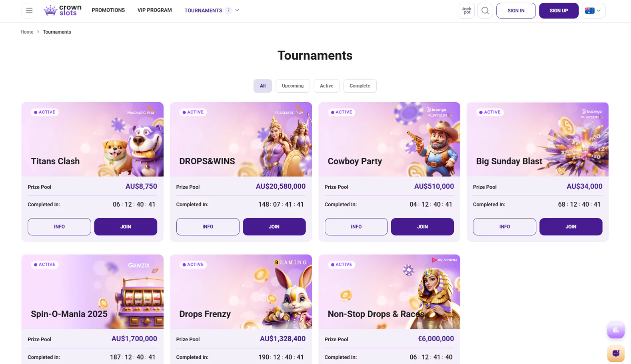Open the VIP Program page
The image size is (631, 364).
[x=155, y=10]
